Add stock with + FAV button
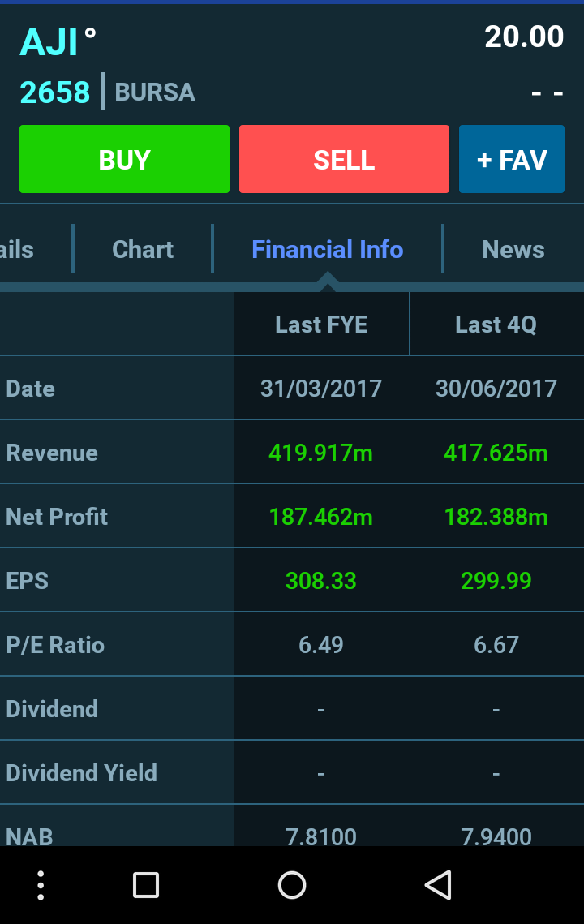 coord(512,159)
